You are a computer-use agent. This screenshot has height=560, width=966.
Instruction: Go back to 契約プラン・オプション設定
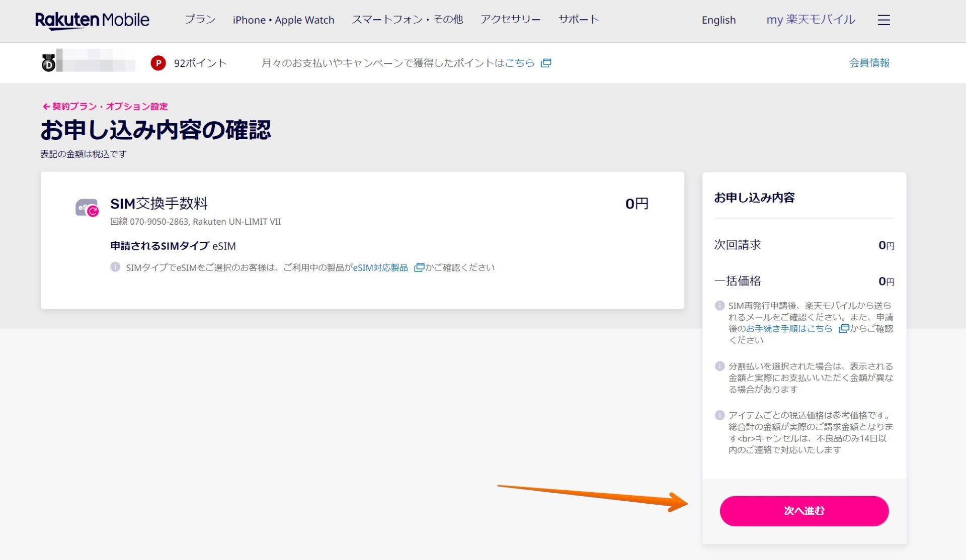tap(105, 106)
